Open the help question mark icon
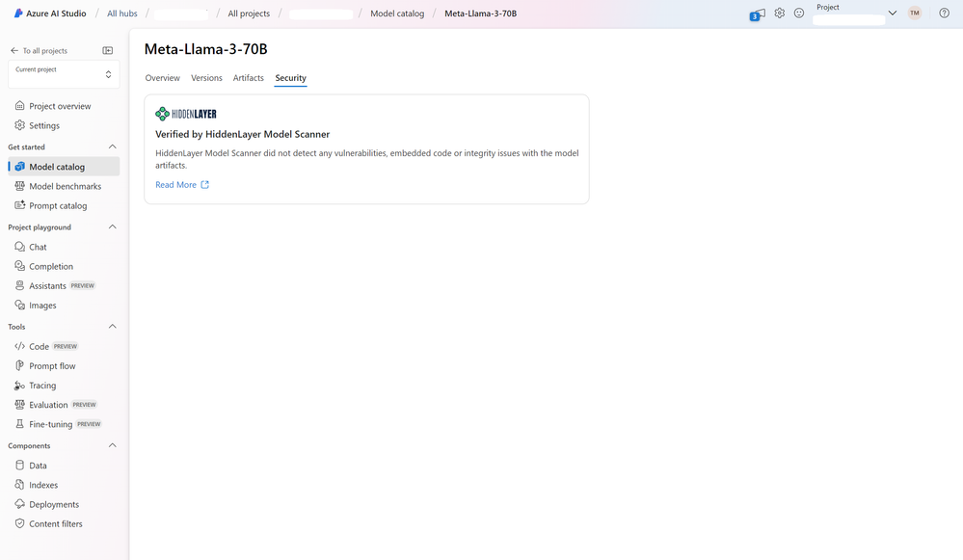The height and width of the screenshot is (560, 963). 944,13
